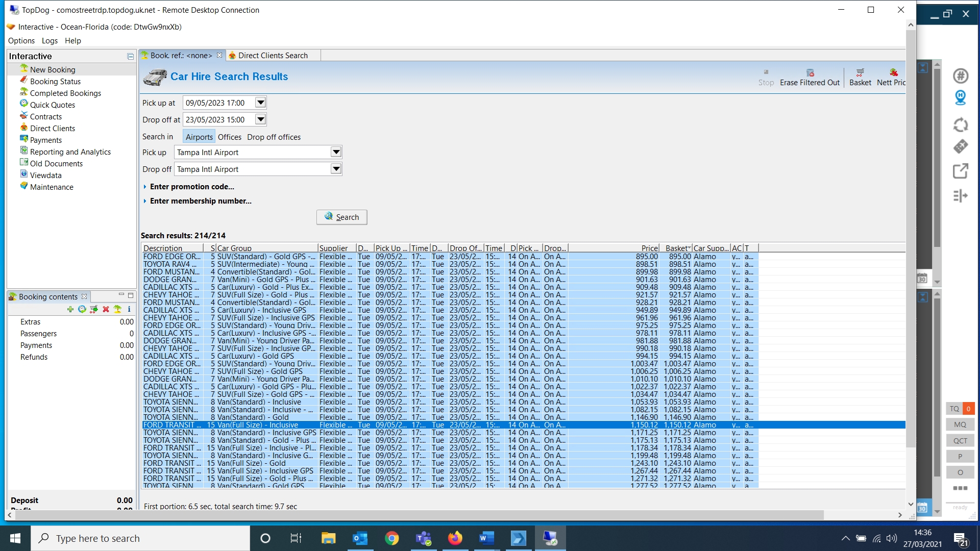Select the Drop off offices option

274,137
